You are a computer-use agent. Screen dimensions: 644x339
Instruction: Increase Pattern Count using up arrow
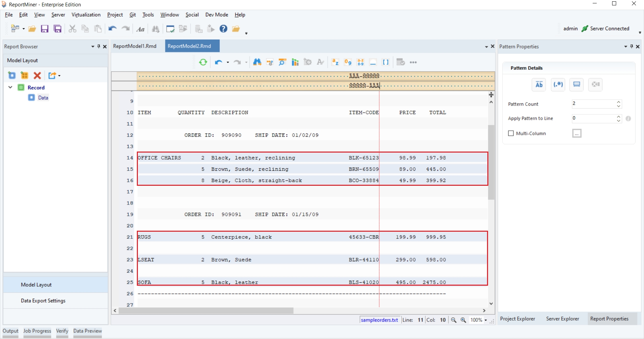click(x=619, y=102)
